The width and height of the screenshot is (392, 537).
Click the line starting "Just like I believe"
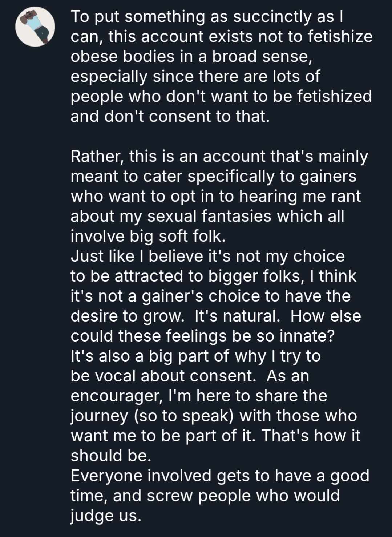[207, 256]
